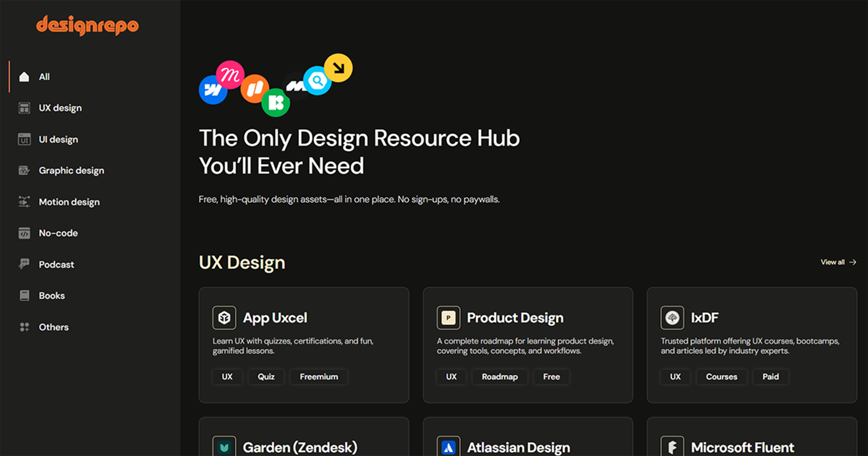Image resolution: width=868 pixels, height=456 pixels.
Task: Click the Podcast sidebar icon
Action: [x=24, y=264]
